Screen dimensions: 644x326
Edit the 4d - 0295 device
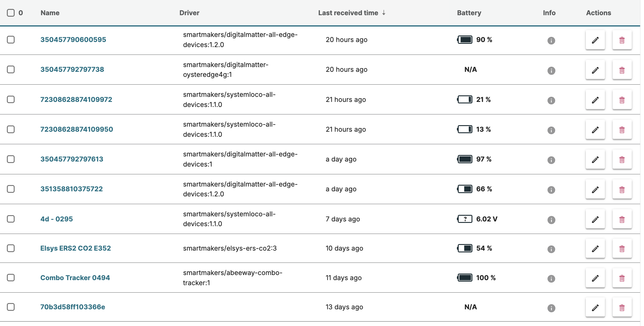coord(595,219)
